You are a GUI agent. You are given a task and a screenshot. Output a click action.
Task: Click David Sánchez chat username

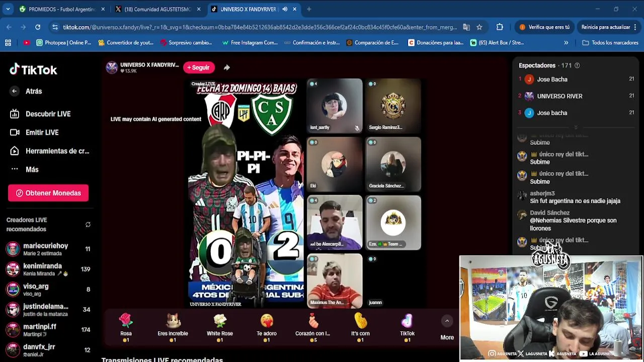(549, 213)
